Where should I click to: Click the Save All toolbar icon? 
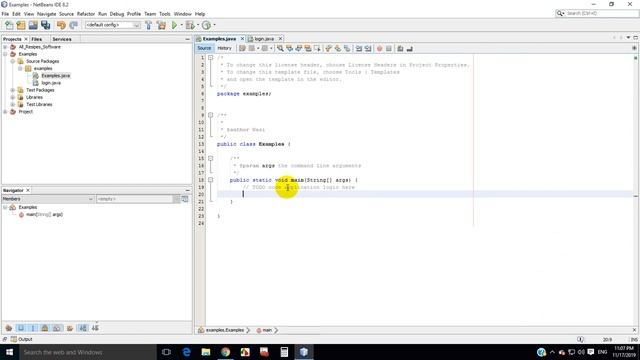(x=45, y=25)
